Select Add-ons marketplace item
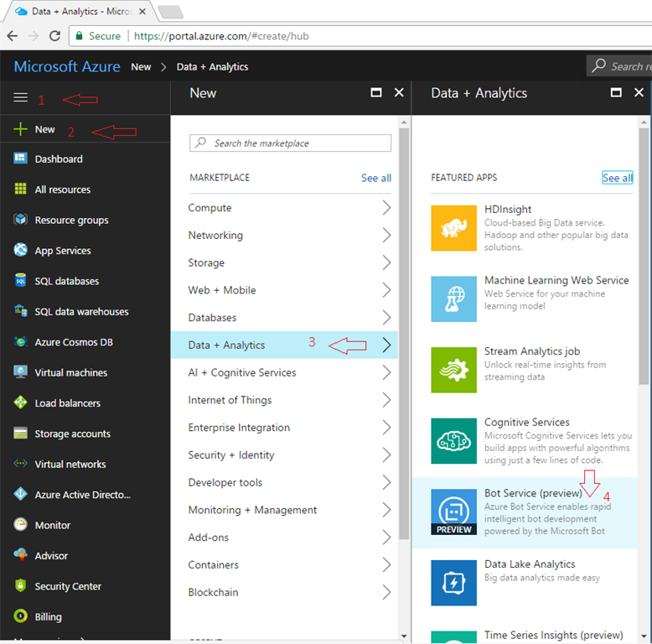 (284, 537)
